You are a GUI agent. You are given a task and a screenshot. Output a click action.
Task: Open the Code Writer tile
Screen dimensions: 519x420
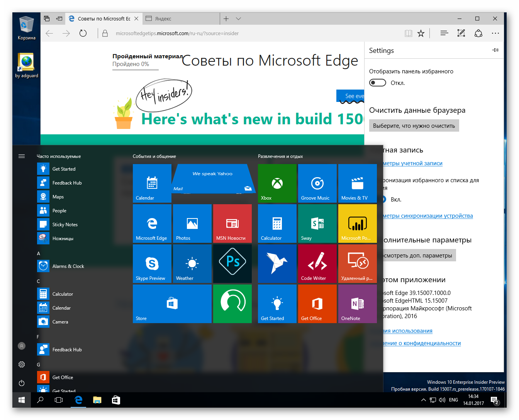(317, 264)
